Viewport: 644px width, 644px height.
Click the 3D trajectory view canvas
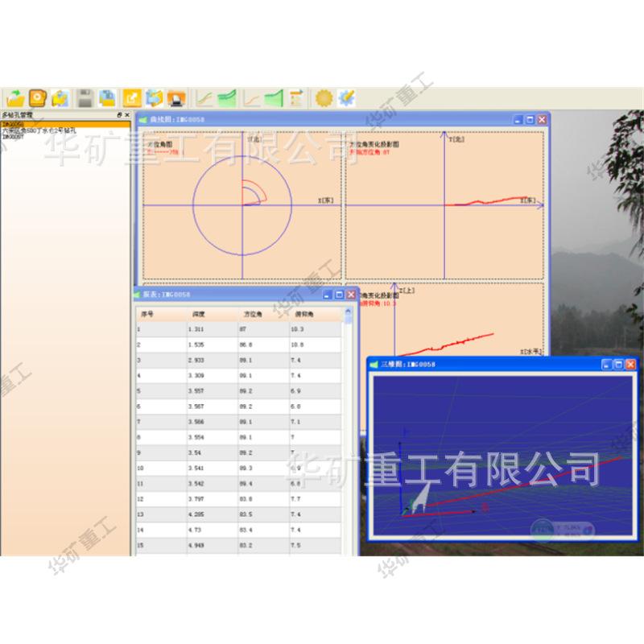point(502,456)
